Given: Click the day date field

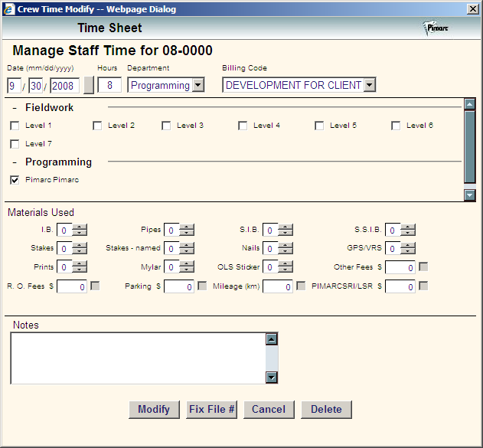Looking at the screenshot, I should 36,86.
